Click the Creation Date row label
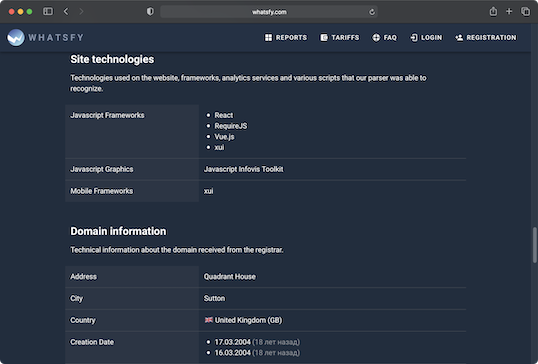This screenshot has height=364, width=538. point(92,342)
